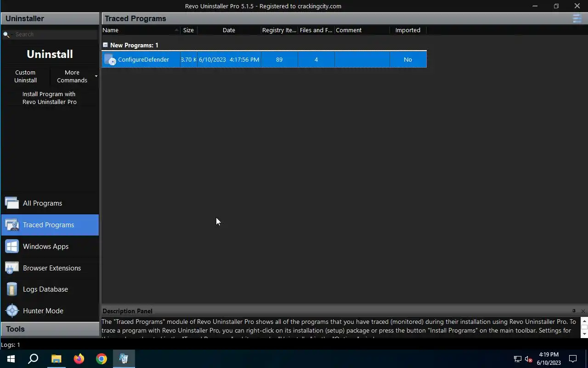Collapse the New Programs group

click(x=105, y=45)
